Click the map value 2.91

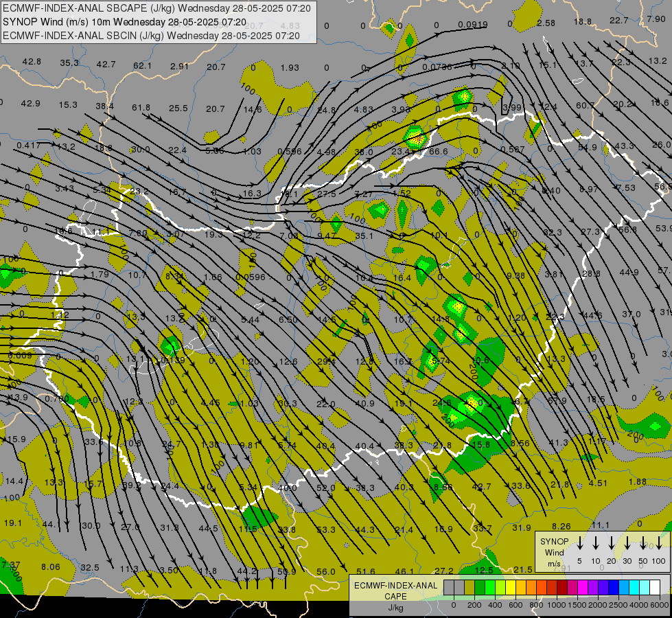point(179,67)
